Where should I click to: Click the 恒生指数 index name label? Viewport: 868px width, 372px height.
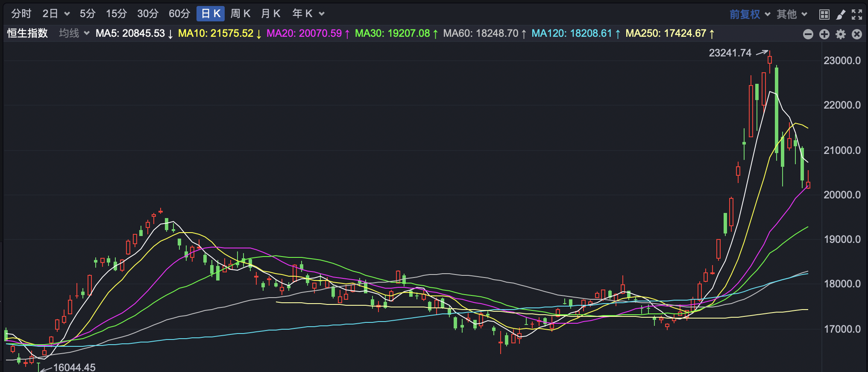27,33
